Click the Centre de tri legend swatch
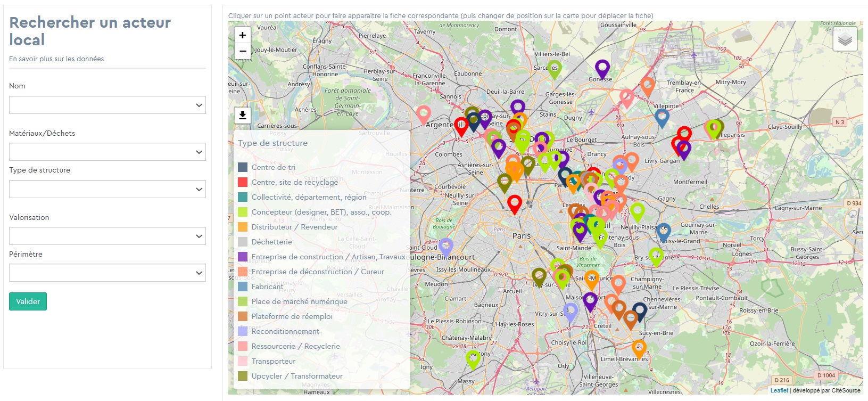 (x=243, y=167)
